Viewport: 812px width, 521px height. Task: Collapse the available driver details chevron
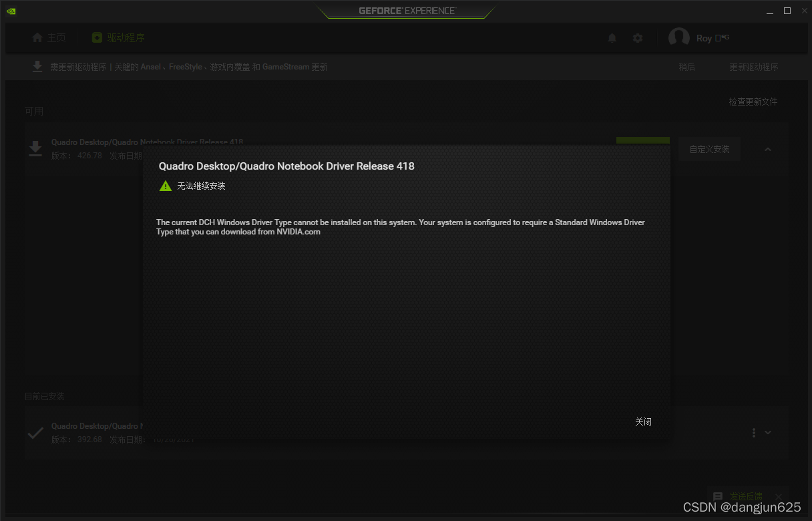point(768,150)
